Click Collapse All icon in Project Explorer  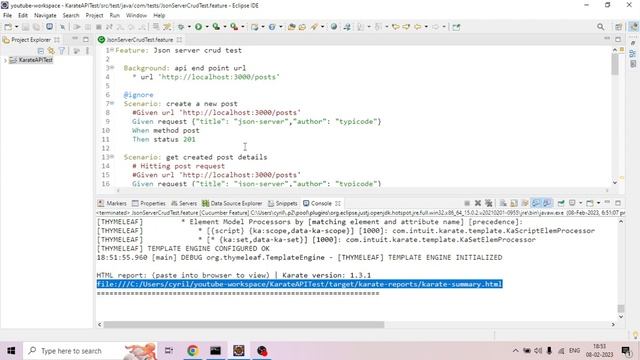(x=40, y=51)
